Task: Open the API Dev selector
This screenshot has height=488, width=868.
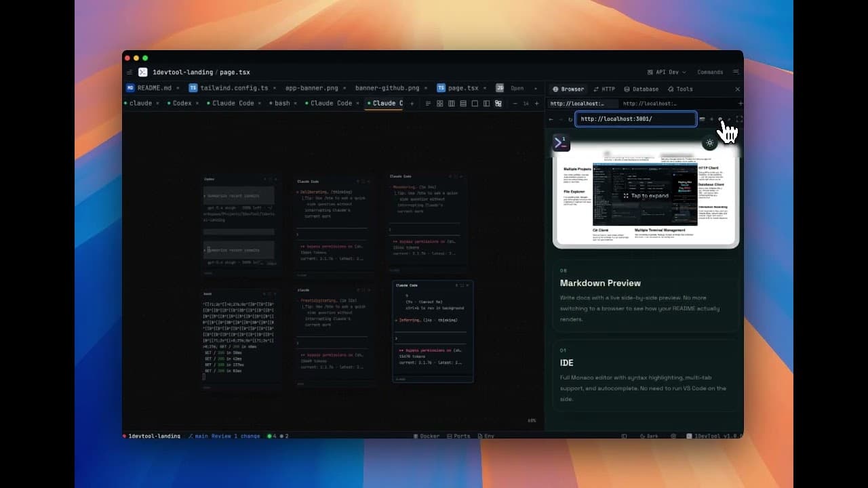Action: click(x=667, y=72)
